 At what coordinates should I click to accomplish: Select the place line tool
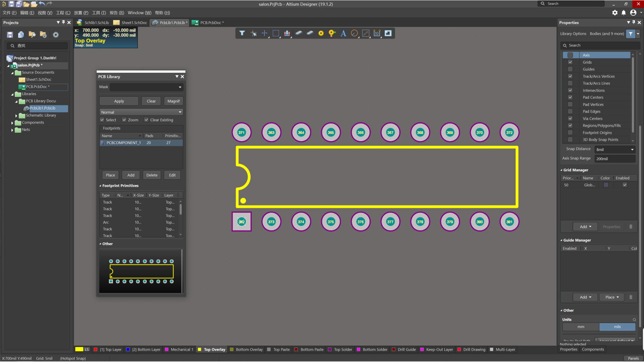tap(366, 33)
